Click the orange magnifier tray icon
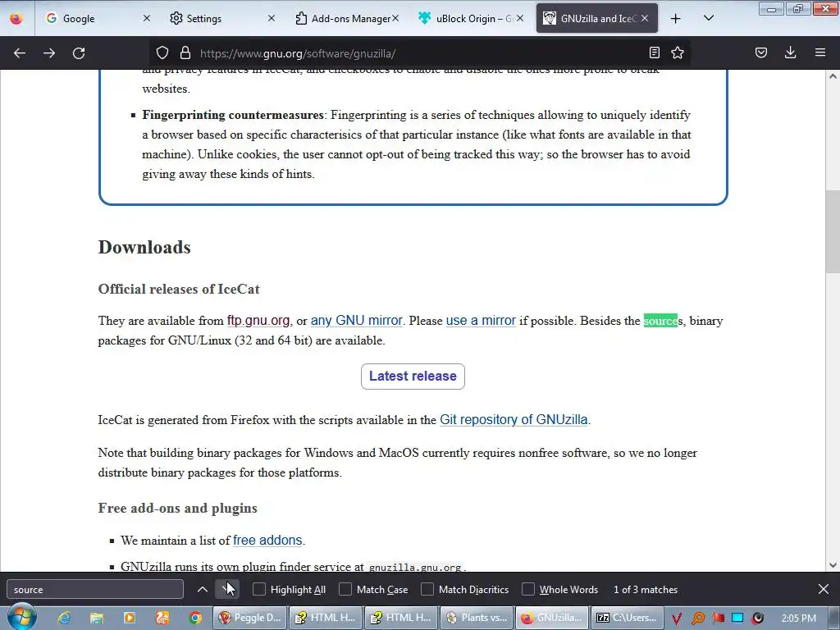Screen dimensions: 840x630 698,619
